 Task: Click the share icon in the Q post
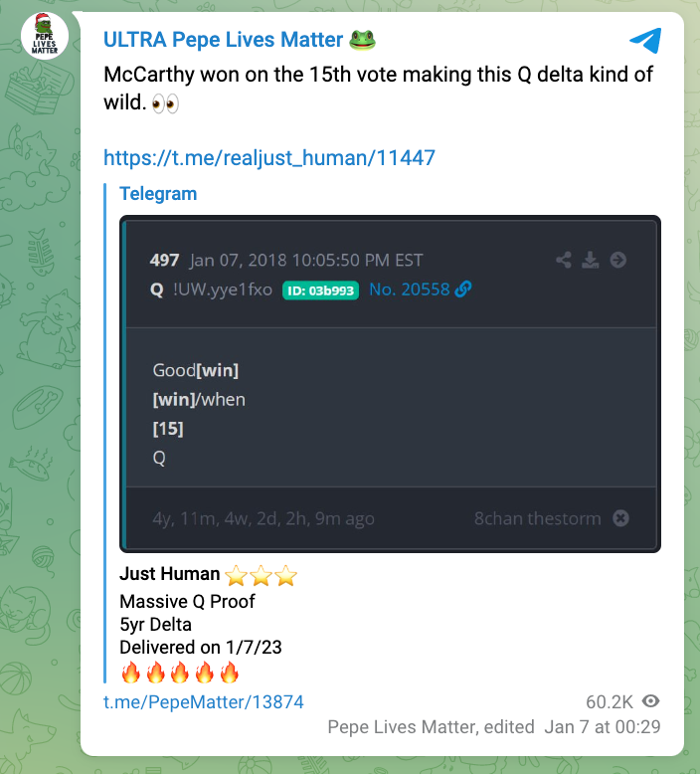pyautogui.click(x=564, y=261)
